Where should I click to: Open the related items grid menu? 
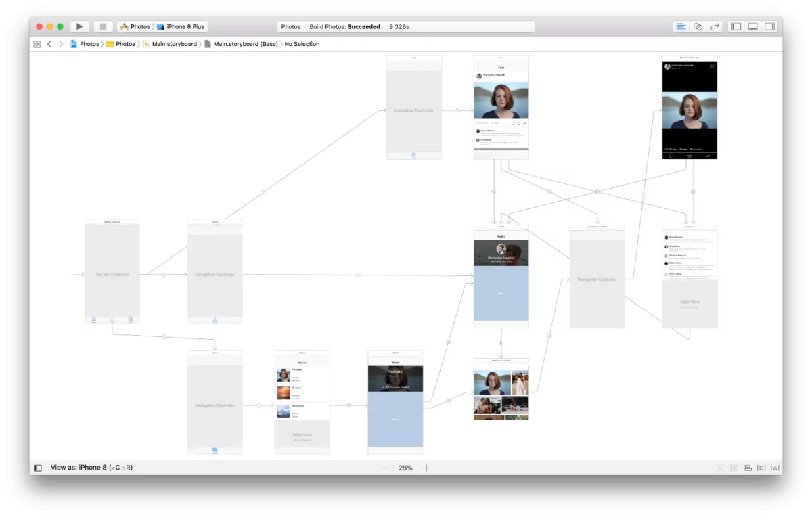(37, 44)
